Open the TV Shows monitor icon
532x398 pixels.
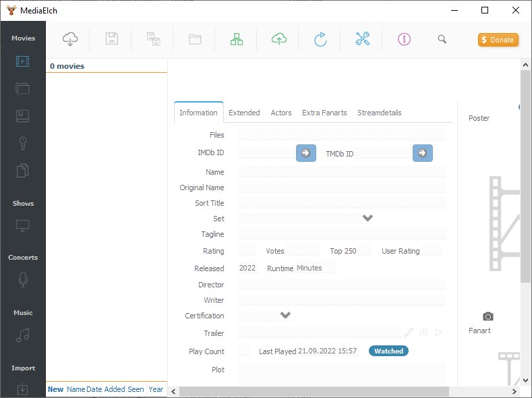(22, 225)
